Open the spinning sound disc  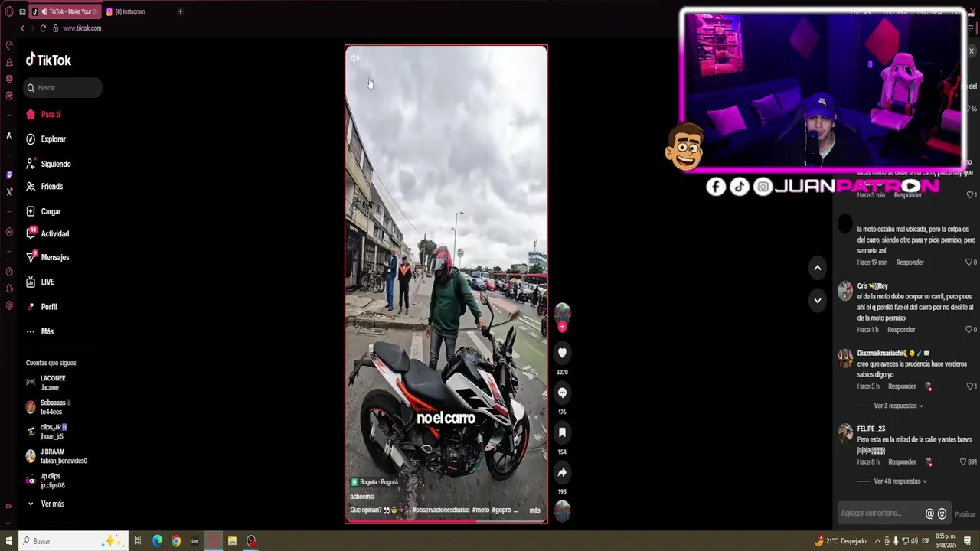[x=562, y=511]
